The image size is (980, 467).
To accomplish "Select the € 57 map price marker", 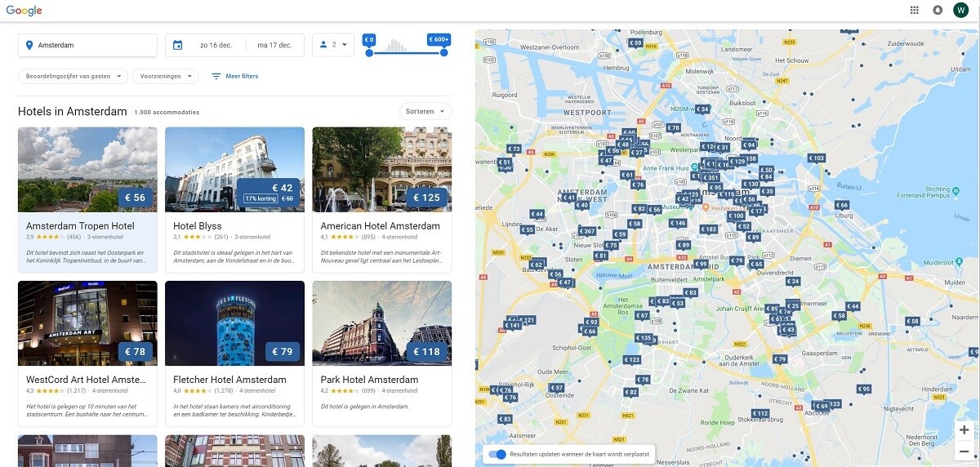I will (556, 388).
